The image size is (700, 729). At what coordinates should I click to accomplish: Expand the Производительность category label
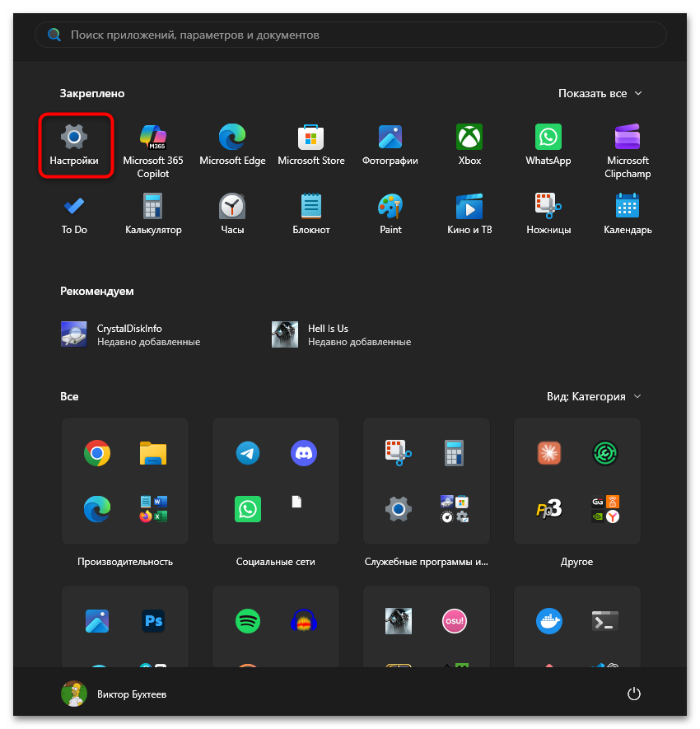pyautogui.click(x=125, y=562)
